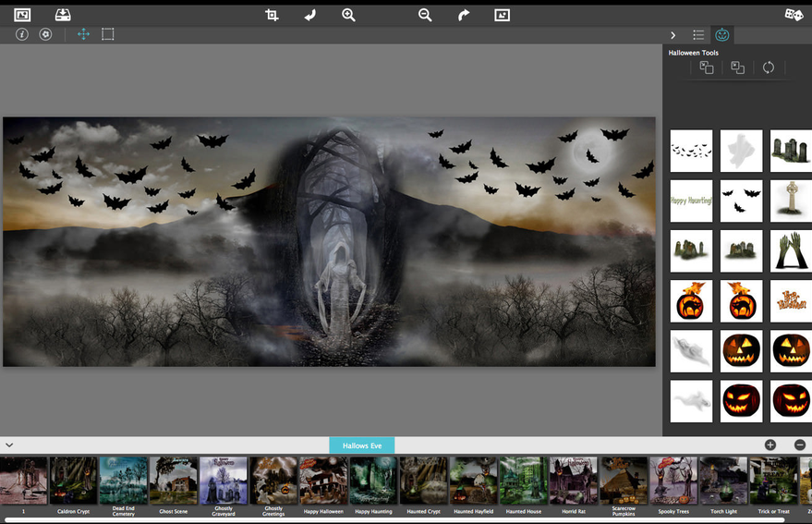This screenshot has width=812, height=524.
Task: Click the undo arrow icon
Action: click(310, 16)
